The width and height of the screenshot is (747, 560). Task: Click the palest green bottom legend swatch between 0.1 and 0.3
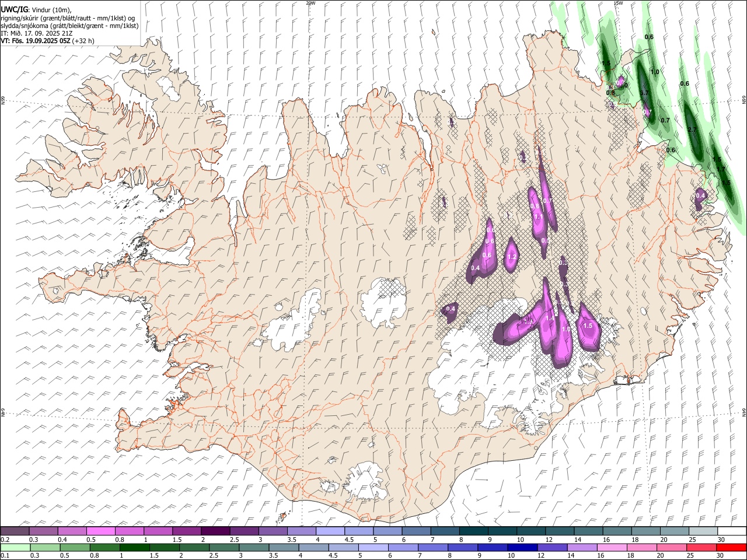point(15,547)
